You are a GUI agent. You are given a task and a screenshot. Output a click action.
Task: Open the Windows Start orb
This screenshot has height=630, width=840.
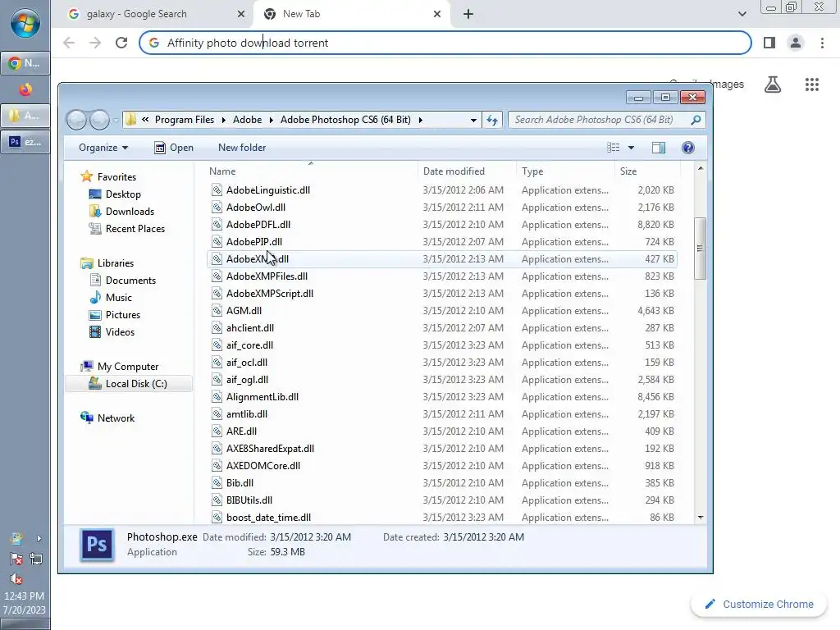point(25,24)
